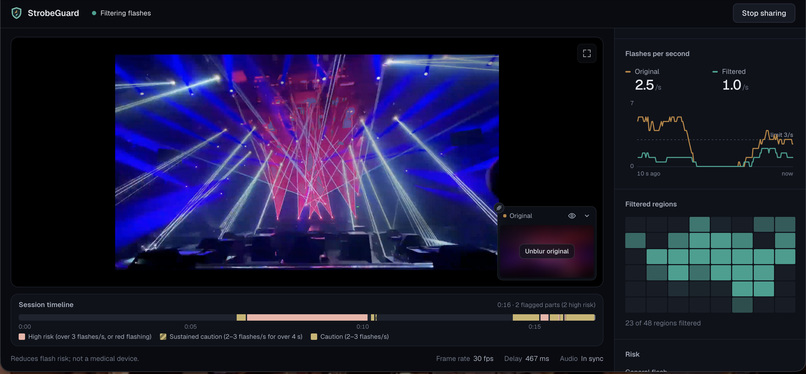The height and width of the screenshot is (374, 806).
Task: Click the small pink segment near 0:15
Action: pyautogui.click(x=544, y=317)
